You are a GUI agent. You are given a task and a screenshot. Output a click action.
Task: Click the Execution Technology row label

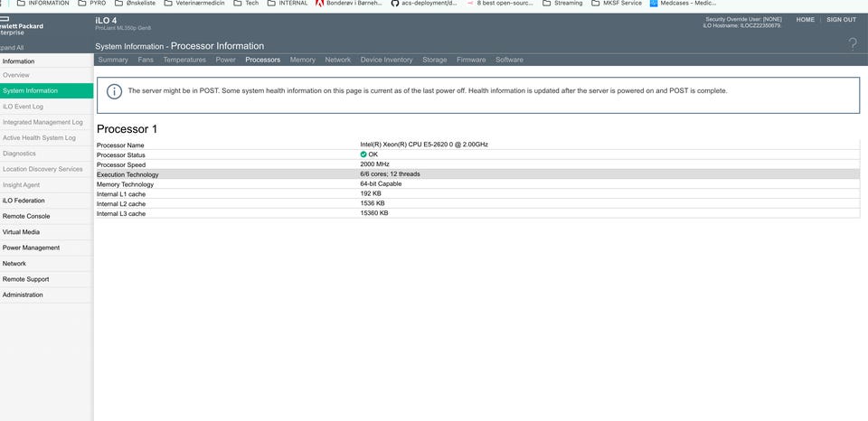pyautogui.click(x=127, y=175)
